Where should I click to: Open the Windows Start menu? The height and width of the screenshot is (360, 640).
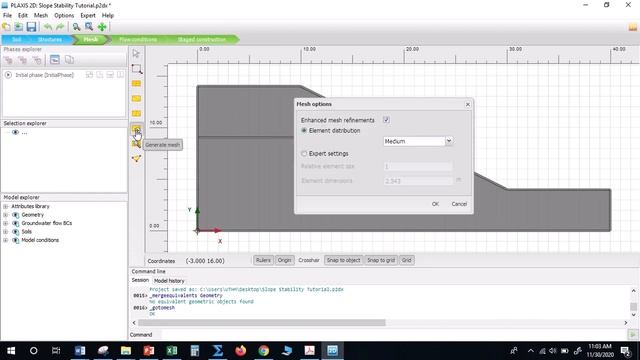(x=11, y=351)
